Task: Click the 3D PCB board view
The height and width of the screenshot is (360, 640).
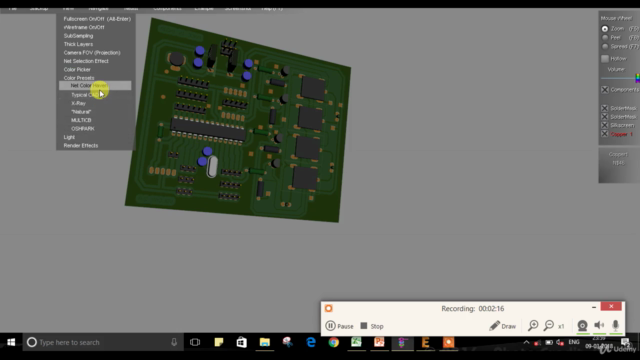Action: click(238, 120)
